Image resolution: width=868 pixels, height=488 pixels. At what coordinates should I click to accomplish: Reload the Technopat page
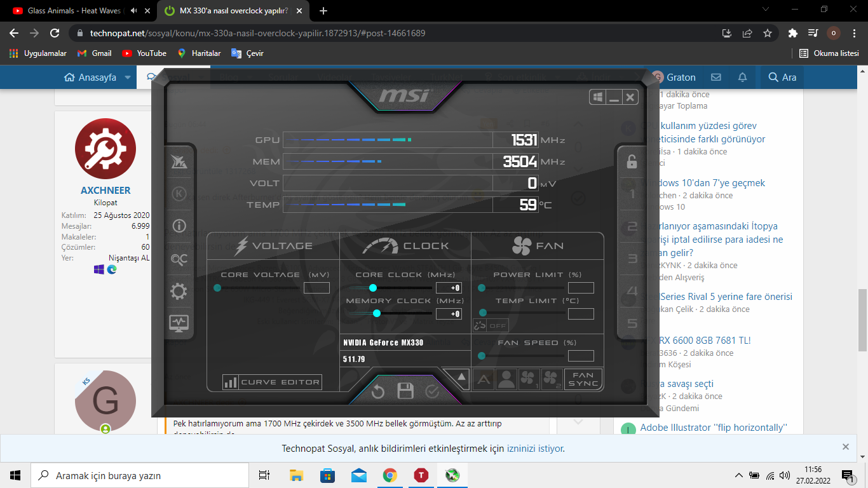(55, 33)
